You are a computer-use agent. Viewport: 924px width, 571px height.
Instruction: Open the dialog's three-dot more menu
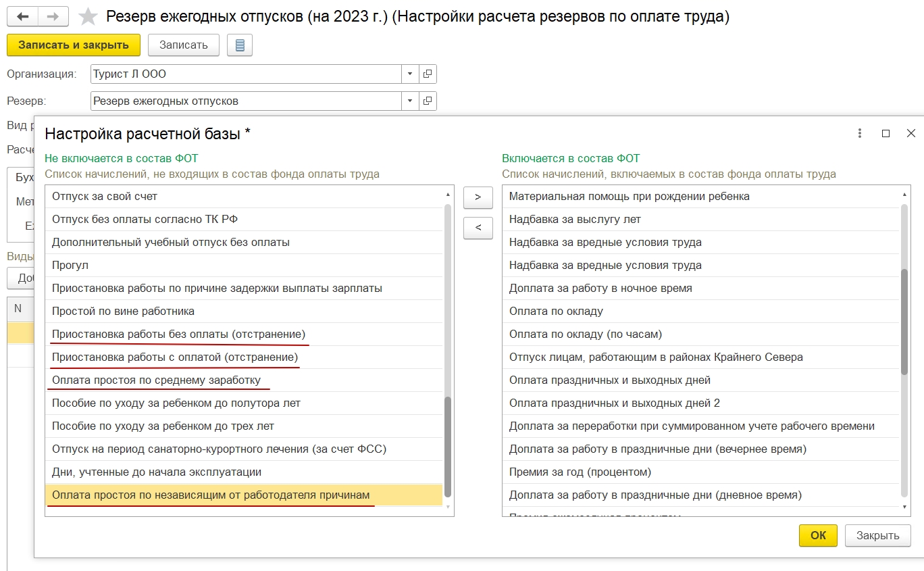point(860,134)
